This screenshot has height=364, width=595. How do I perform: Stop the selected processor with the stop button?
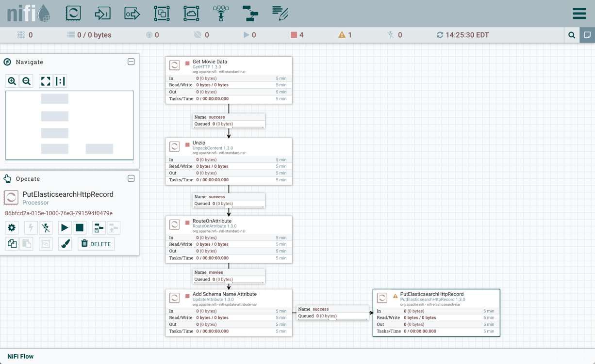[x=80, y=228]
